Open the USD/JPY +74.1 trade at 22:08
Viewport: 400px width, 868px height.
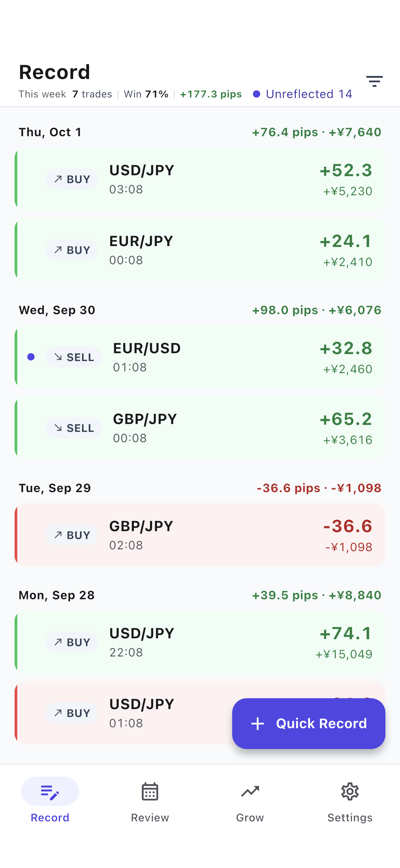pos(200,642)
